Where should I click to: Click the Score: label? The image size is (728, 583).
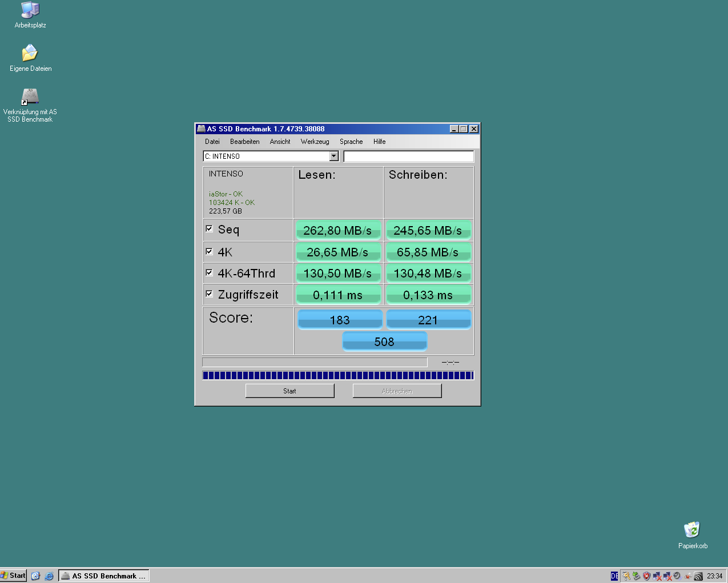[231, 317]
